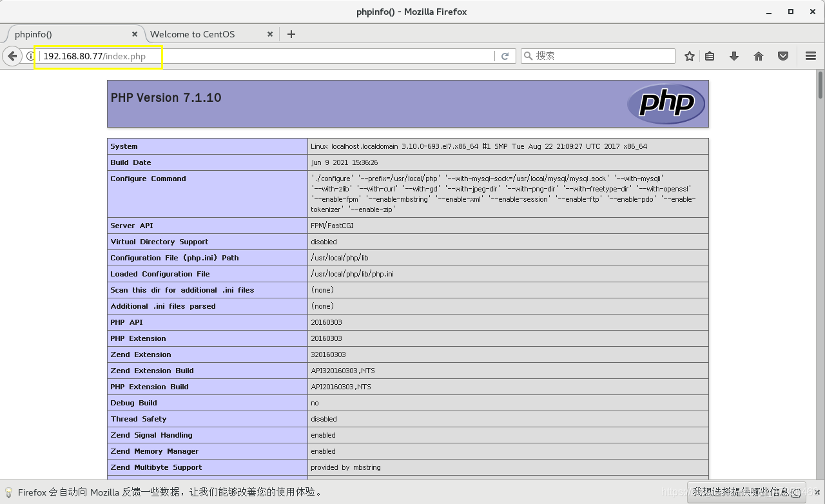Select the Zend Multibyte Support label
Screen dimensions: 825x504
[x=156, y=467]
